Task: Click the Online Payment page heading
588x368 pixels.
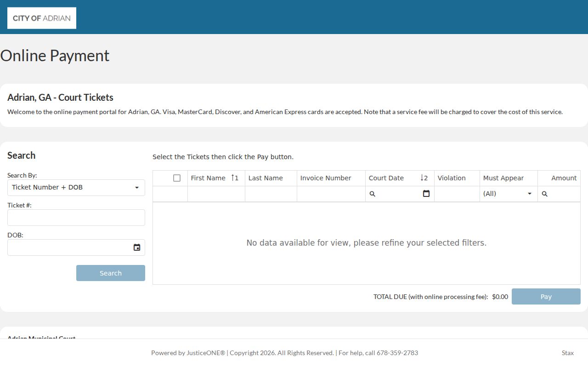Action: point(55,56)
